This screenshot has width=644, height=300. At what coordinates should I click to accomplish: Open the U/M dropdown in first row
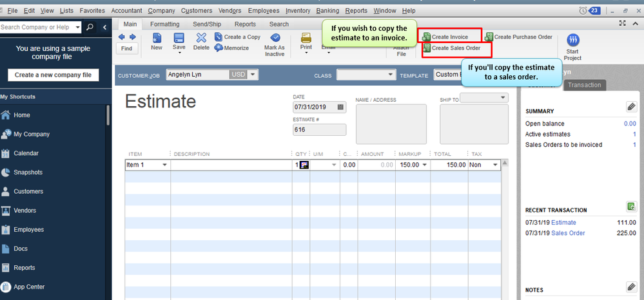point(334,165)
